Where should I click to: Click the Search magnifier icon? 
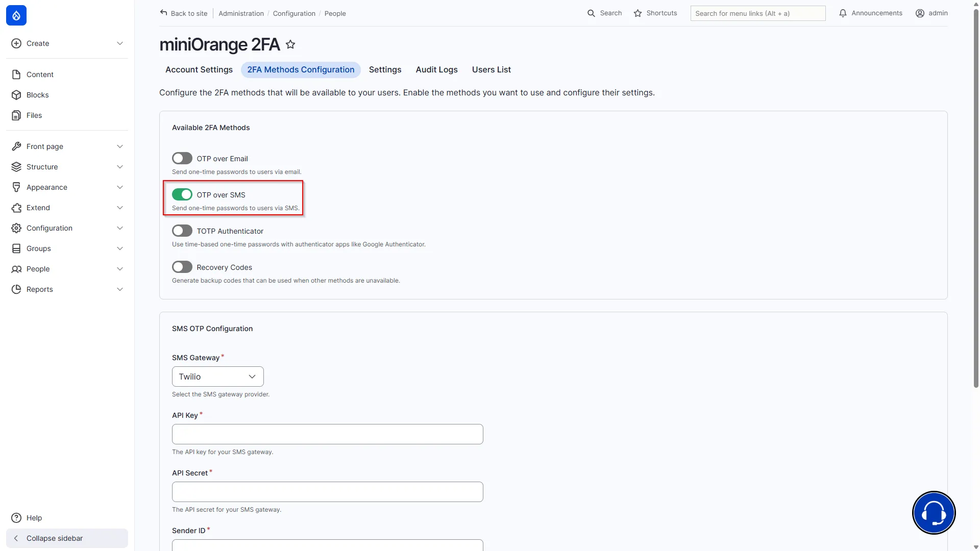(x=591, y=13)
